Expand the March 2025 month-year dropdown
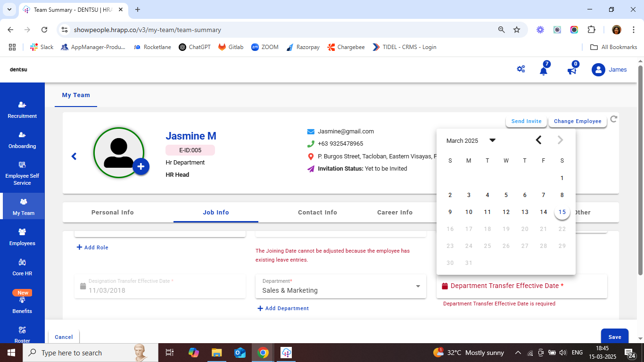The width and height of the screenshot is (644, 362). tap(492, 140)
